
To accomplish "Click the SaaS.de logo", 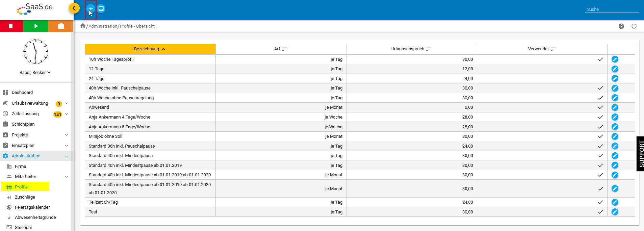I will pyautogui.click(x=35, y=9).
